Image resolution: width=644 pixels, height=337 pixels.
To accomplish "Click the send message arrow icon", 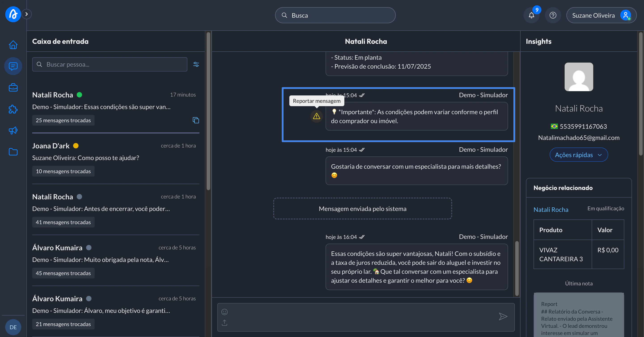I will [x=503, y=316].
